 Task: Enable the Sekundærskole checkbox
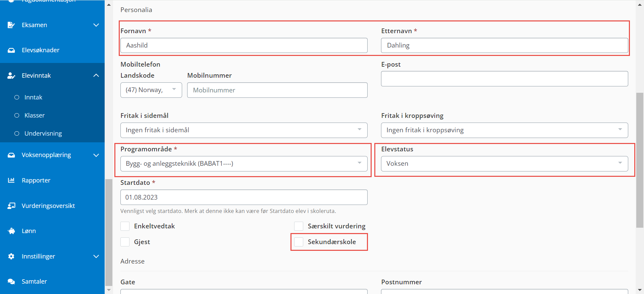pyautogui.click(x=299, y=242)
